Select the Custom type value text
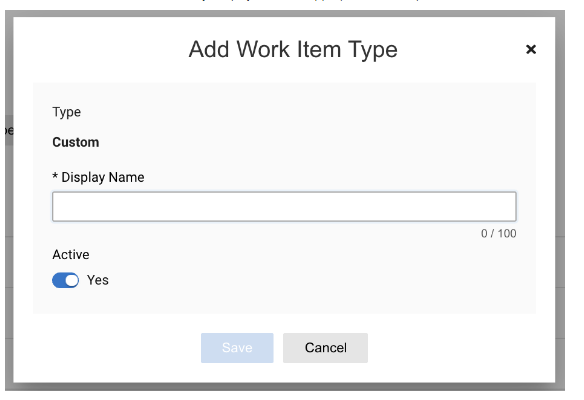 point(76,142)
